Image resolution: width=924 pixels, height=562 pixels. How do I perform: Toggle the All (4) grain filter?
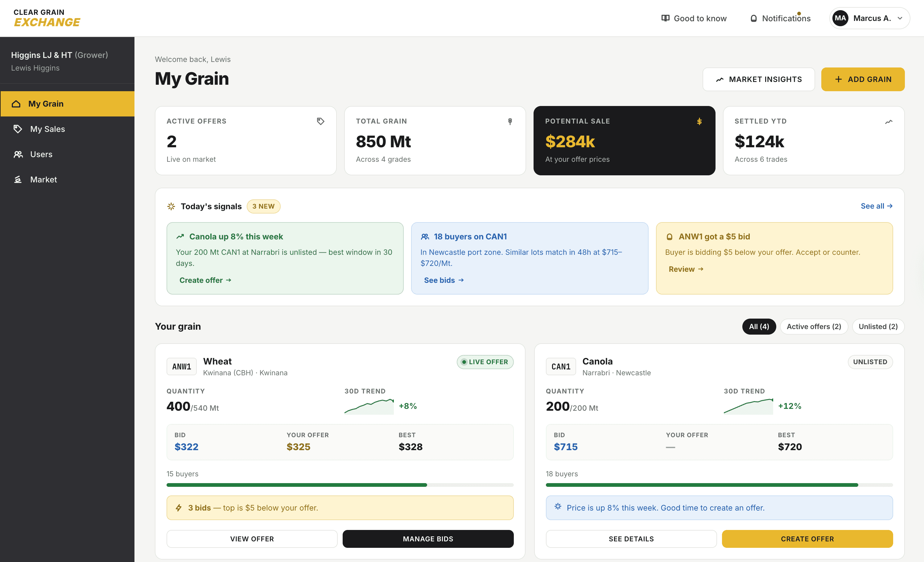(x=759, y=326)
